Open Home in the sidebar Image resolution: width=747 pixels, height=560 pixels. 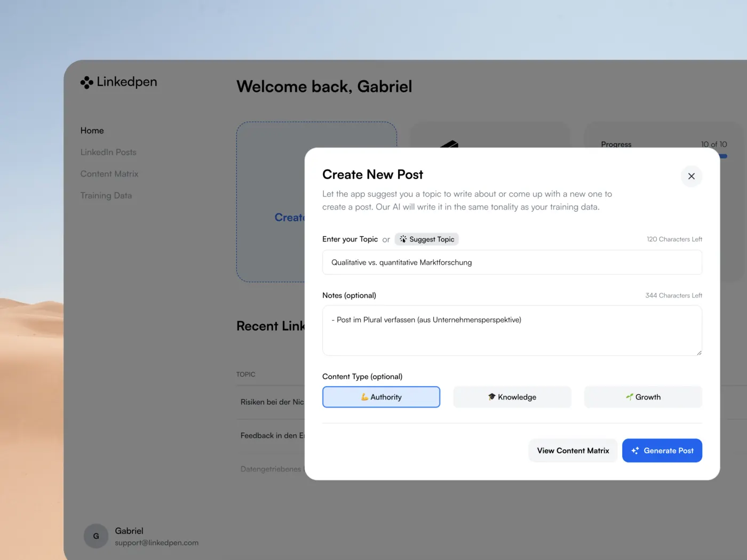(x=92, y=131)
